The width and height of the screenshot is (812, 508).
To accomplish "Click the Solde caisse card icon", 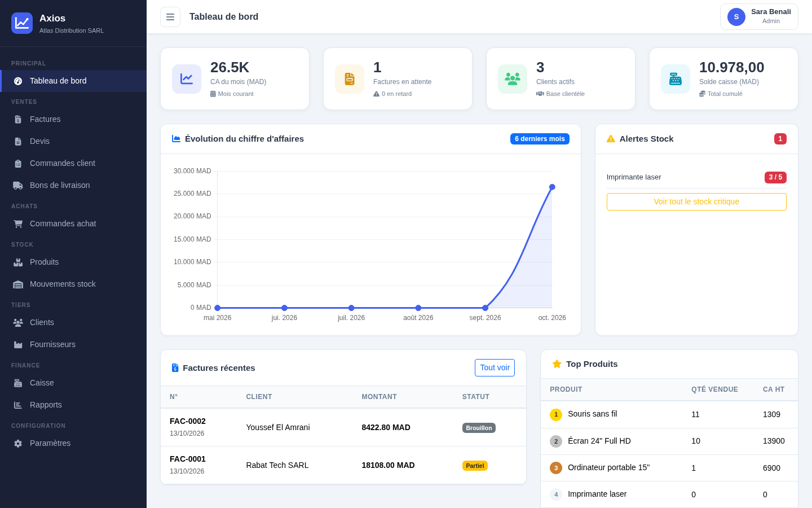I will tap(676, 79).
